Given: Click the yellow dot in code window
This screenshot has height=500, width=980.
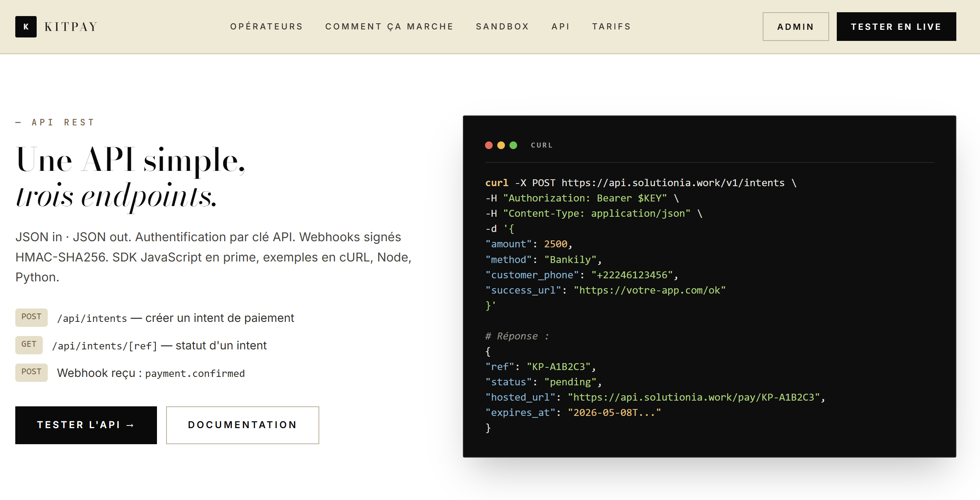Looking at the screenshot, I should pyautogui.click(x=501, y=145).
